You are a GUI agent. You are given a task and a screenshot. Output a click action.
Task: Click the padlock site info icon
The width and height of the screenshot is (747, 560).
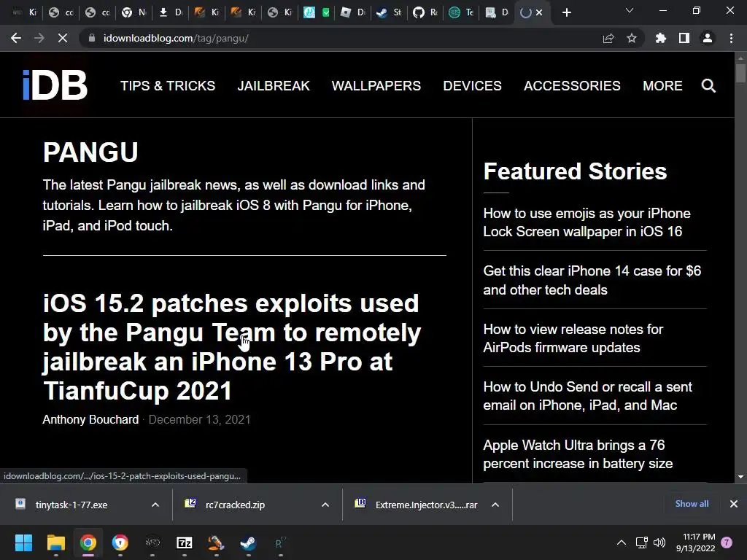[91, 38]
